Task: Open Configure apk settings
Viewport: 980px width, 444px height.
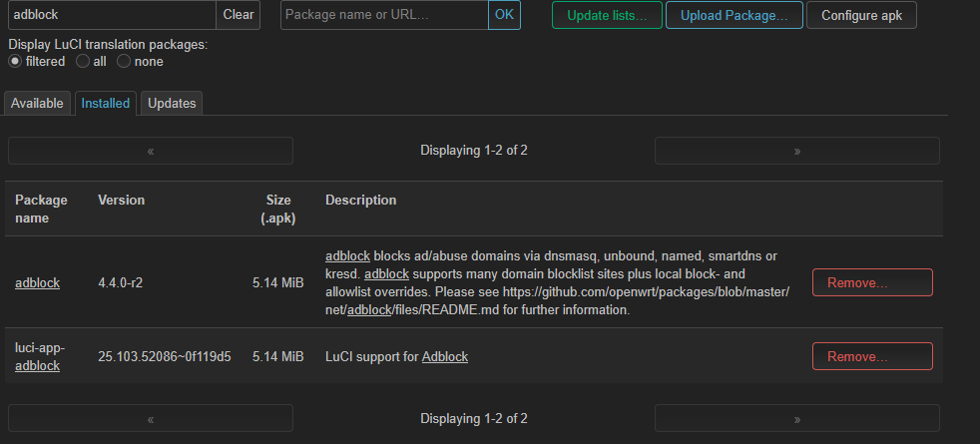Action: pyautogui.click(x=862, y=16)
